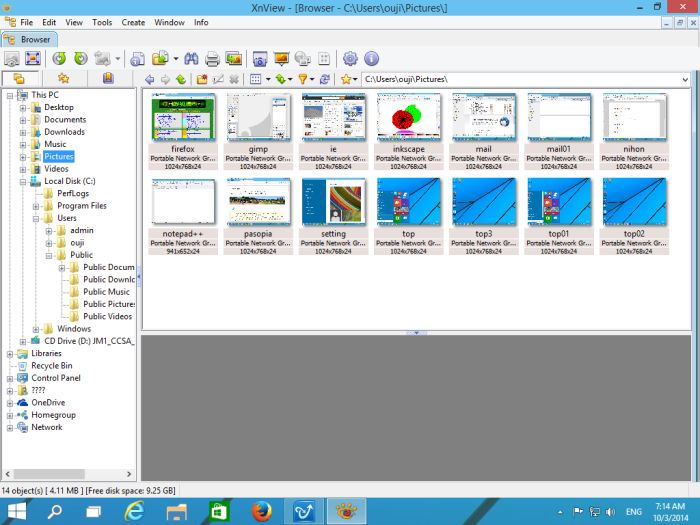Click the Back navigation arrow

[149, 79]
